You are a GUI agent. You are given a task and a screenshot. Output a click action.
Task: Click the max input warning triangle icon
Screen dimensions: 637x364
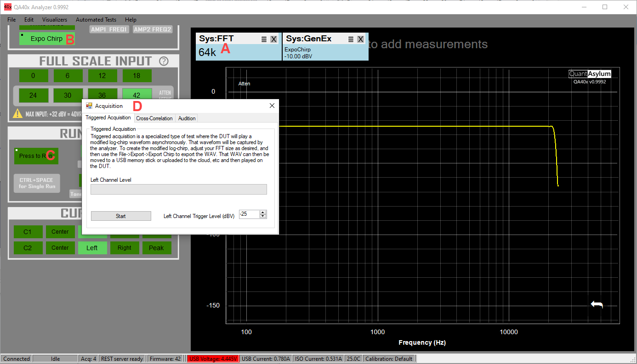(x=17, y=113)
